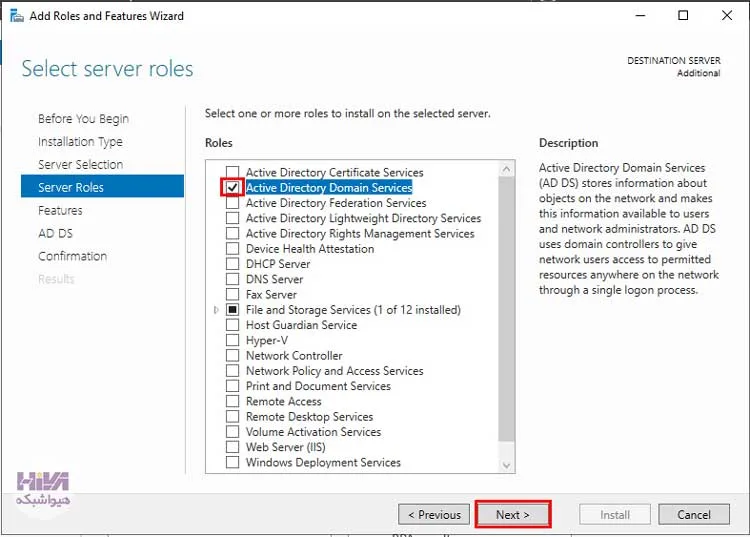750x537 pixels.
Task: Select Windows Deployment Services checkbox
Action: tap(232, 462)
